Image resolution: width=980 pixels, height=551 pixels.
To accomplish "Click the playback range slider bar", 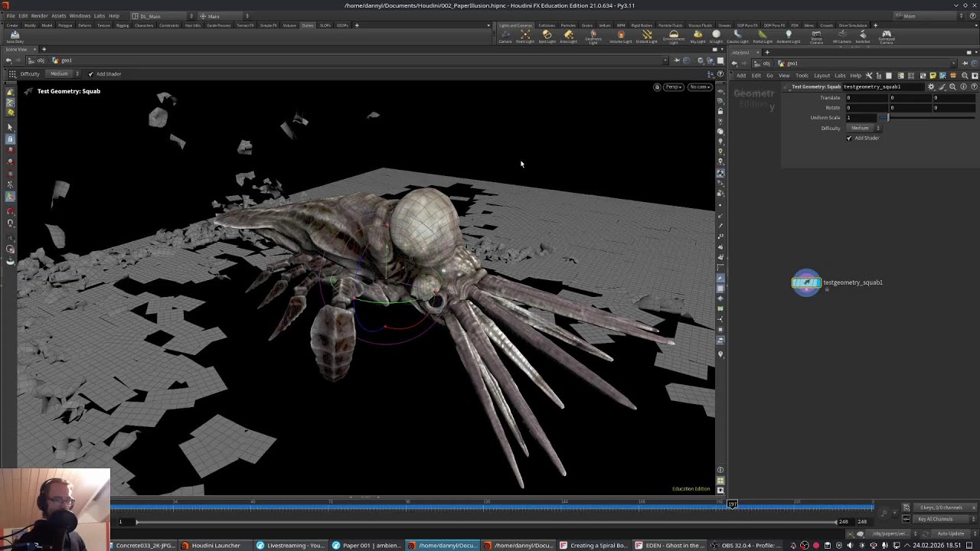I will pyautogui.click(x=486, y=522).
